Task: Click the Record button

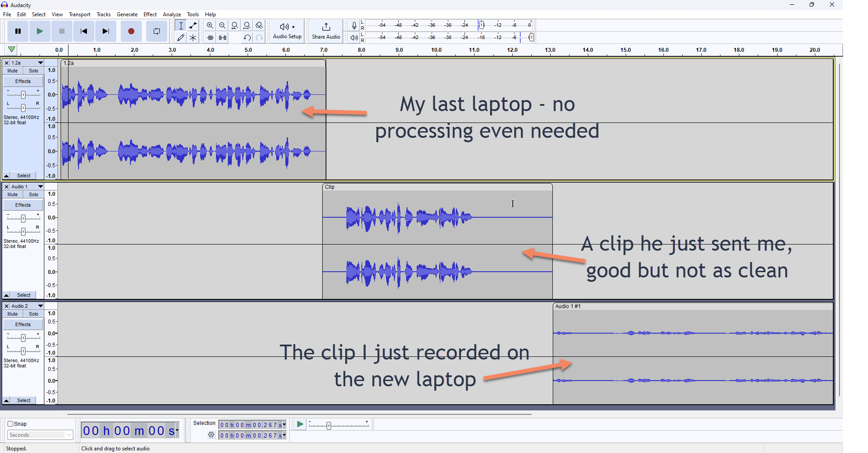Action: click(131, 31)
